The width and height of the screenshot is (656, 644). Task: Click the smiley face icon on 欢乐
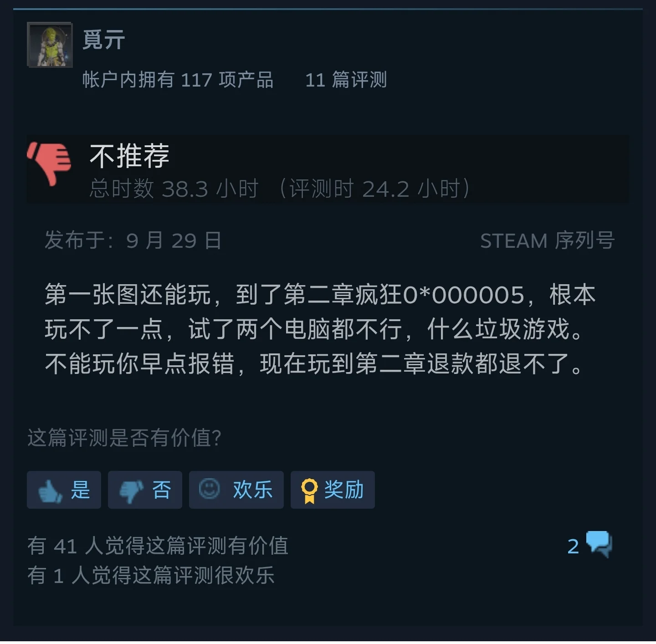(210, 489)
